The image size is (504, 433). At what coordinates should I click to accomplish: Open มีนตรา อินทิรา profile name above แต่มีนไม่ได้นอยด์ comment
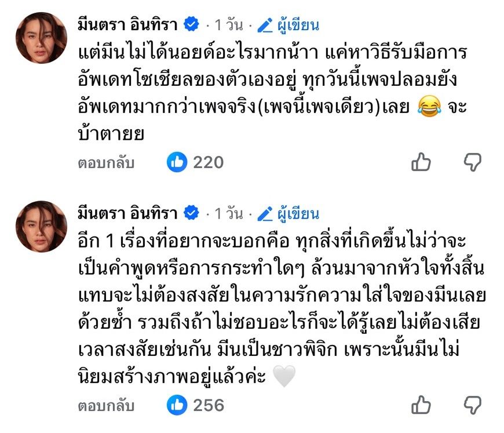pyautogui.click(x=129, y=25)
